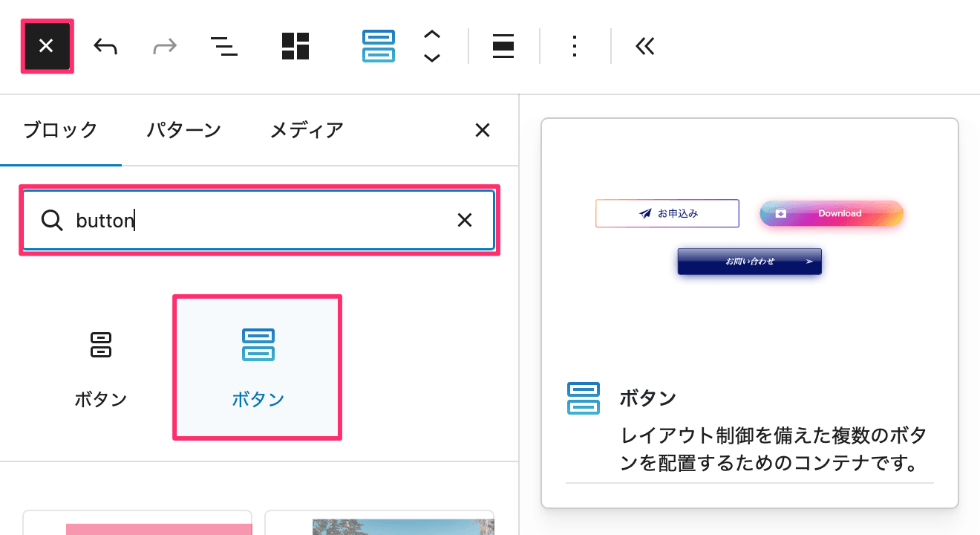
Task: Move the block down with chevron
Action: click(432, 59)
